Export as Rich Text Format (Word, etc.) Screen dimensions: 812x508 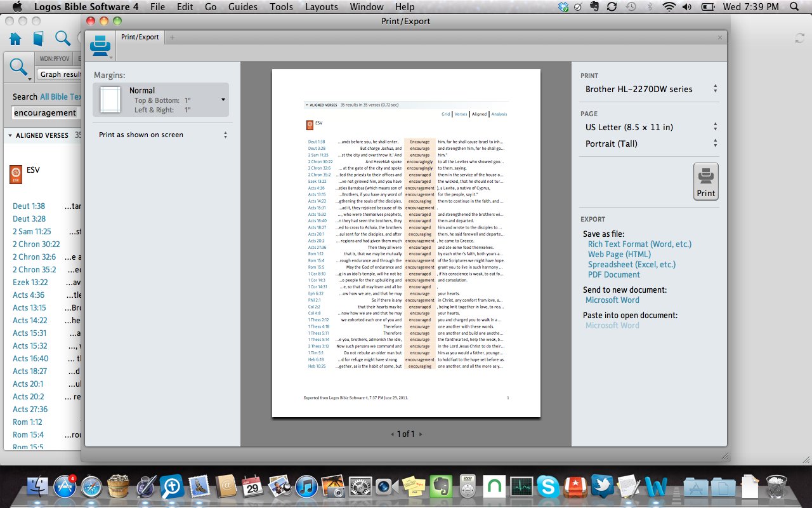pos(639,244)
